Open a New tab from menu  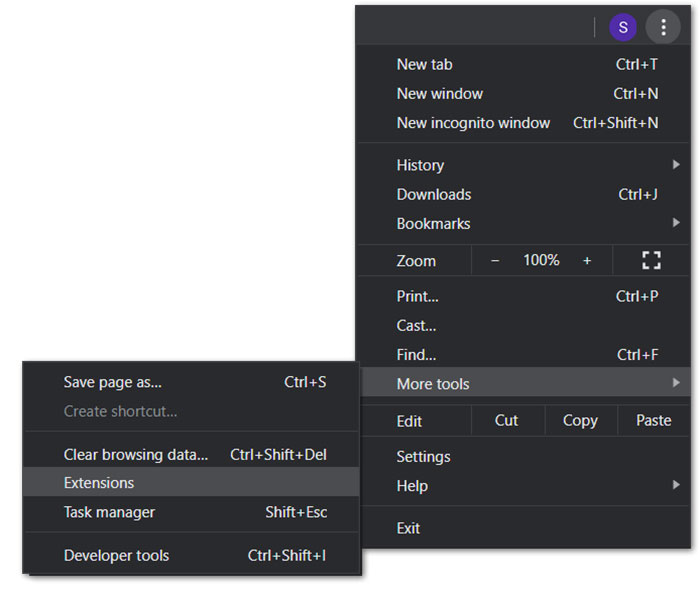tap(425, 64)
